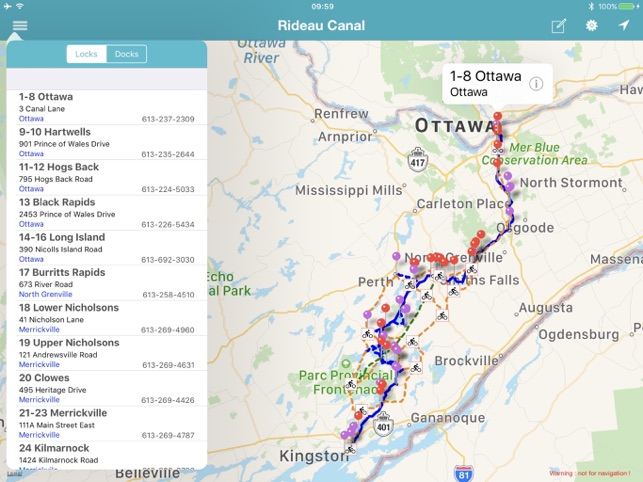643x482 pixels.
Task: Tap address 3 Canal Lane
Action: pyautogui.click(x=42, y=109)
